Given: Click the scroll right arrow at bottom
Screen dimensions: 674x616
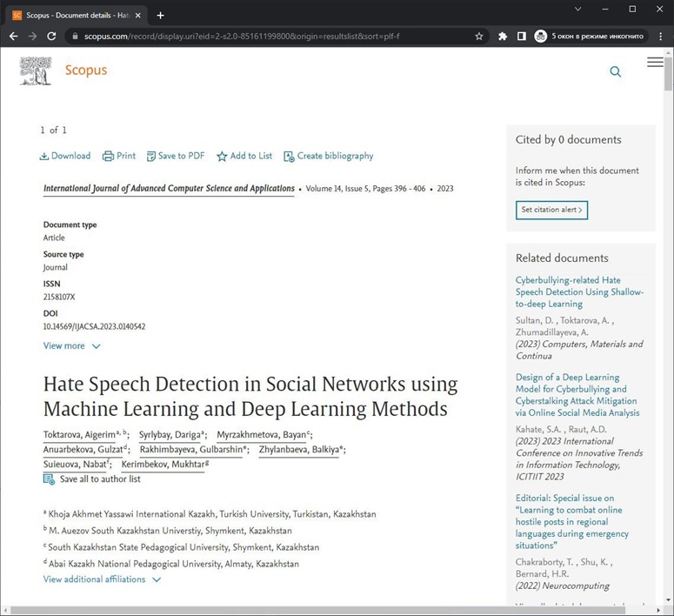Looking at the screenshot, I should (x=658, y=611).
